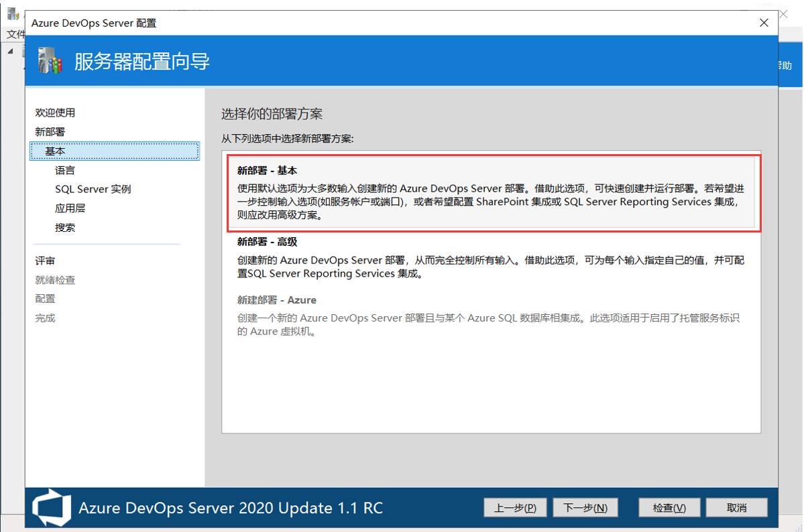Open the 语言 step in sidebar
This screenshot has height=532, width=804.
tap(64, 170)
